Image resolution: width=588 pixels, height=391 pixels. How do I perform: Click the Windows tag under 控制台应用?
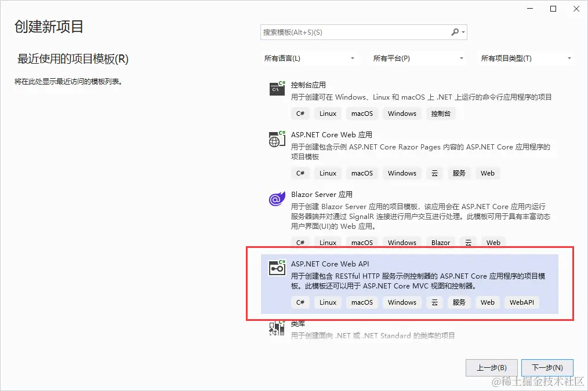coord(402,114)
